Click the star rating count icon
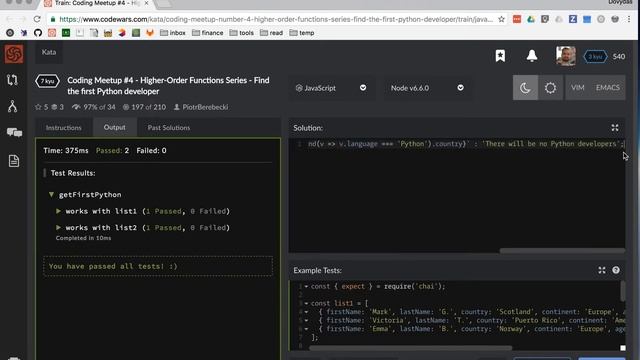 38,107
